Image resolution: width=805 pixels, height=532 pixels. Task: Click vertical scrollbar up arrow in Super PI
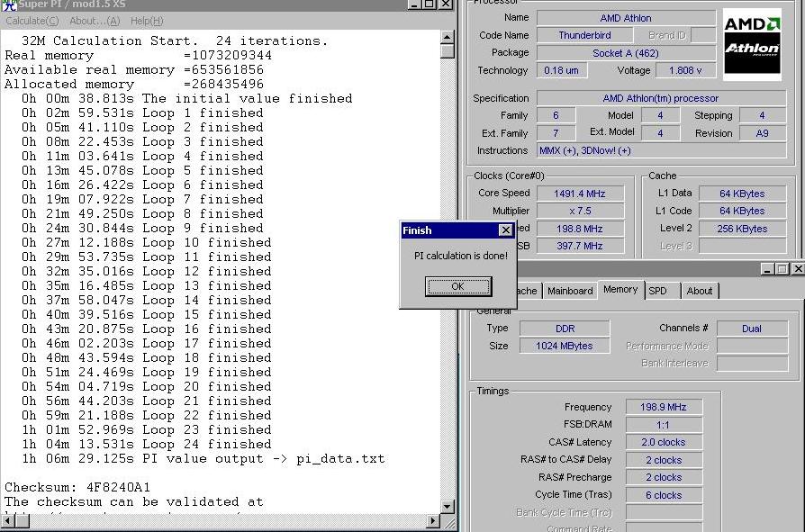pos(448,38)
